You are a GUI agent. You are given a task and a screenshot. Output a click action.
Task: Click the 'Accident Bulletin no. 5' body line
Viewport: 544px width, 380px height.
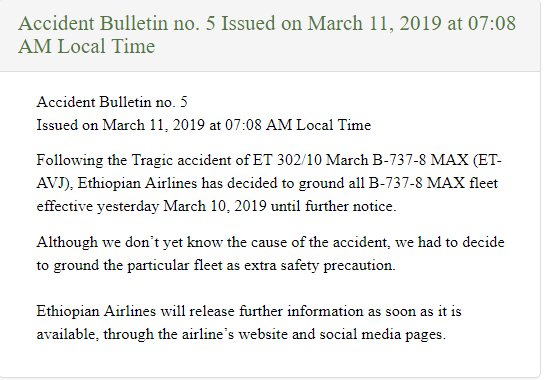point(112,102)
